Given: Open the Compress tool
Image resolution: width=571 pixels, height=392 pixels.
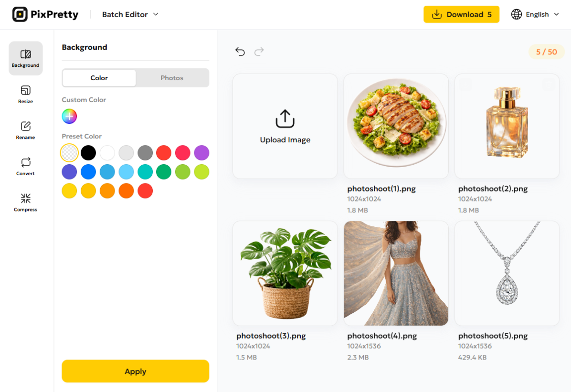Looking at the screenshot, I should point(25,202).
